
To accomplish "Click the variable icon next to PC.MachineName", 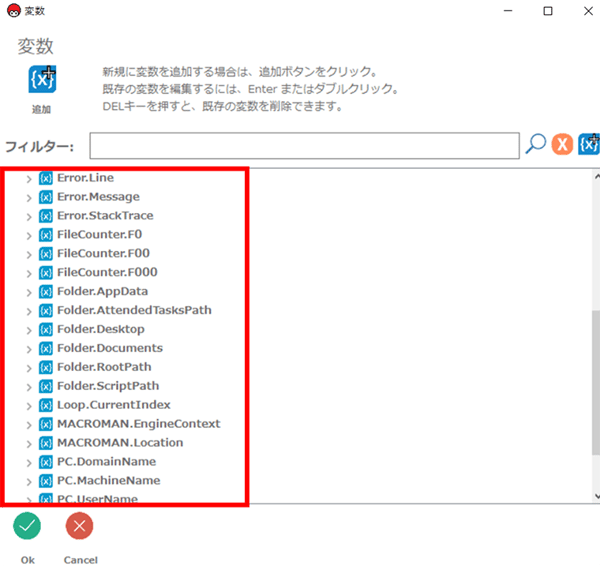I will [x=46, y=481].
